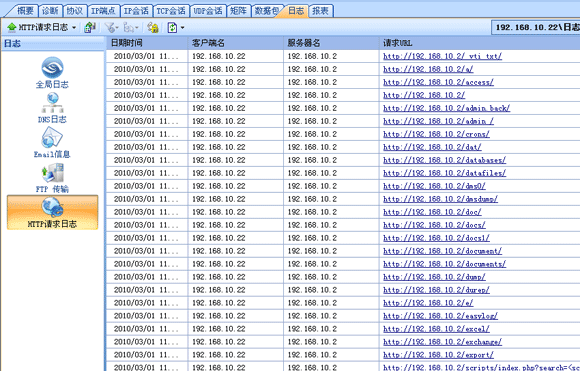Sort by the 客户端名 column header
Screen dimensions: 580x371
[236, 43]
